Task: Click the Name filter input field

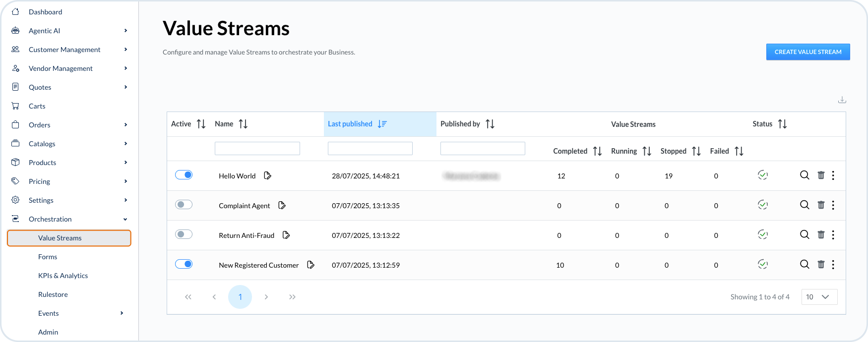Action: pyautogui.click(x=257, y=148)
